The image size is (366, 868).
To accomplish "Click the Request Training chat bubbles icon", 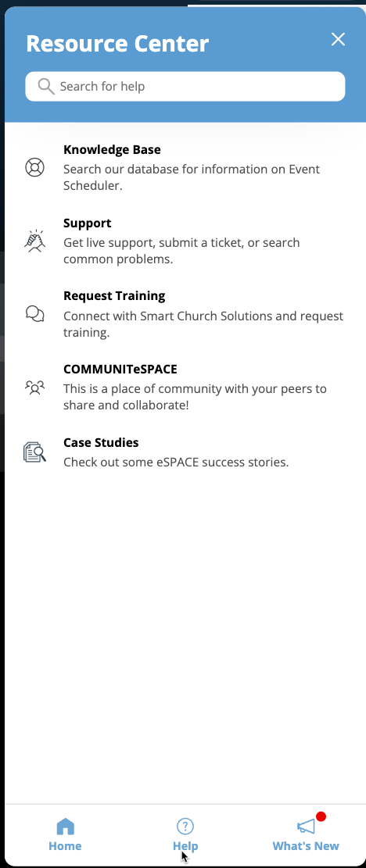I will point(35,314).
